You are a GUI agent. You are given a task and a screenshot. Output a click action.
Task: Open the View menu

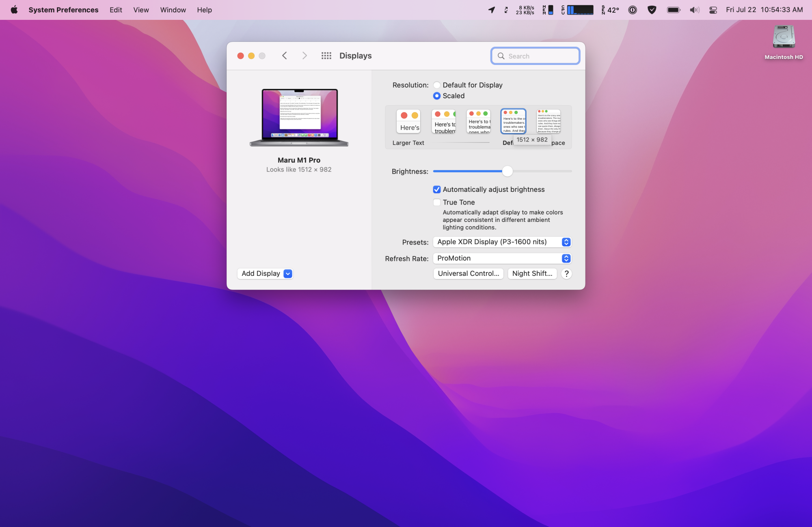(x=141, y=10)
